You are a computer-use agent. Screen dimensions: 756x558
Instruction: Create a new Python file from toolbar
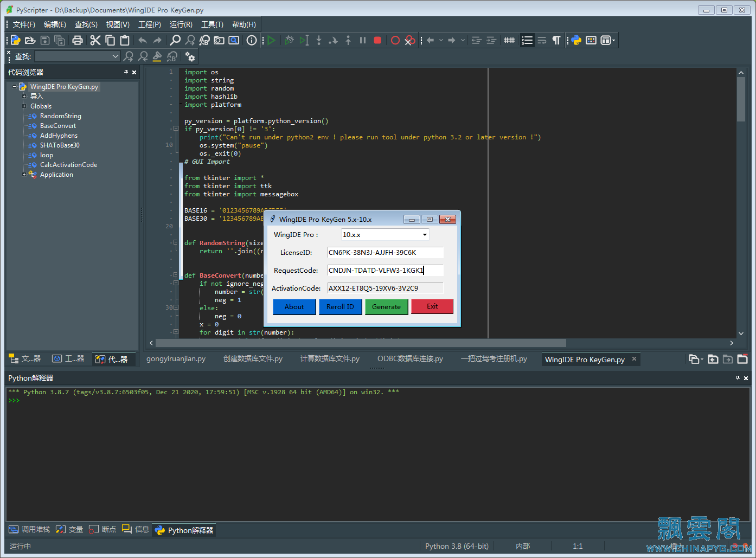pos(16,40)
